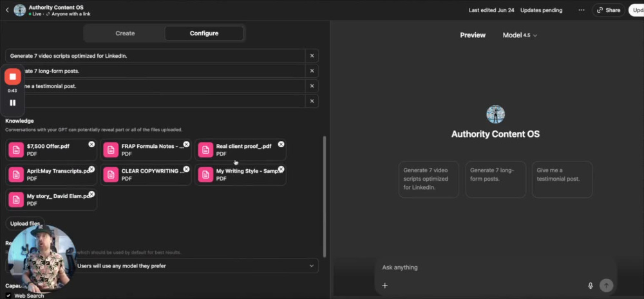Click the send arrow button
Screen dimensions: 644x299
tap(606, 285)
